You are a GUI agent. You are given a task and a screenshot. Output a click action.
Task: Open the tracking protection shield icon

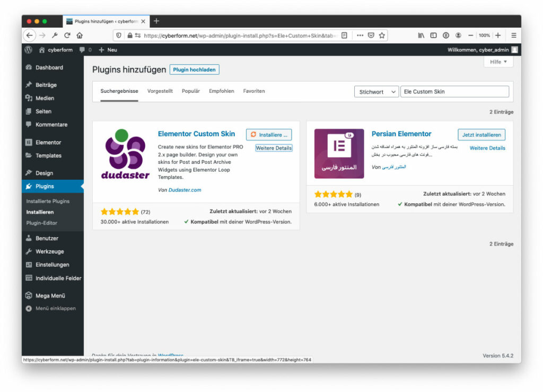pos(119,36)
